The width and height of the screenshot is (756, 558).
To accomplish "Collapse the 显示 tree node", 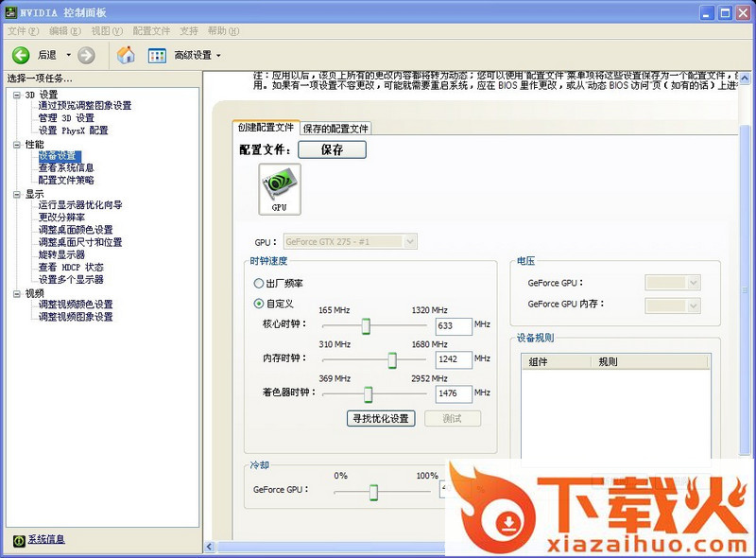I will pyautogui.click(x=17, y=195).
